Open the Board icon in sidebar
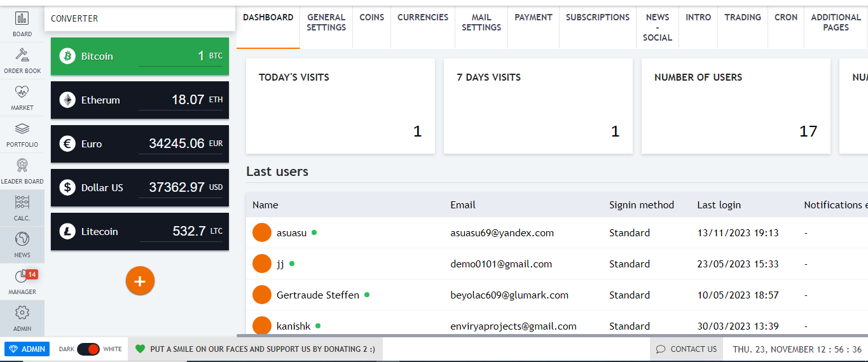 click(x=22, y=20)
